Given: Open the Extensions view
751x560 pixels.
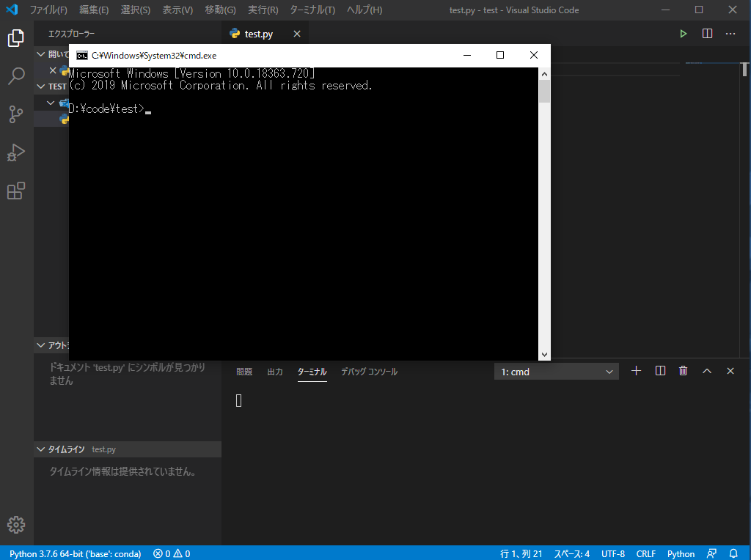Looking at the screenshot, I should pyautogui.click(x=16, y=191).
